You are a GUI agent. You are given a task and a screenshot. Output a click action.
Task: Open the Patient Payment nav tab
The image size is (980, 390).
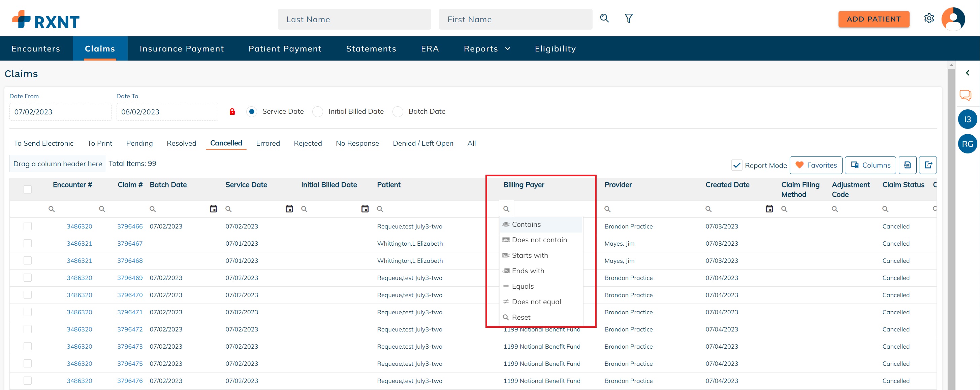click(285, 49)
